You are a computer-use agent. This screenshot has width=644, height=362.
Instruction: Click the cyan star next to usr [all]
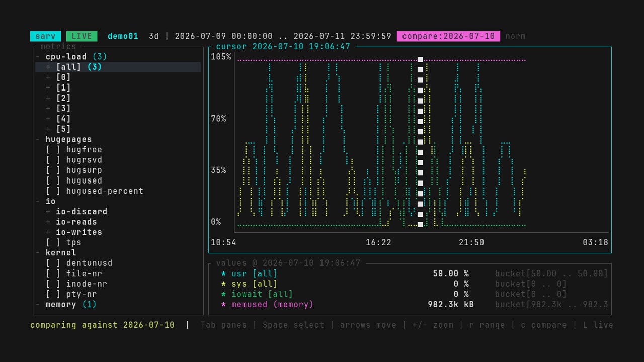223,274
